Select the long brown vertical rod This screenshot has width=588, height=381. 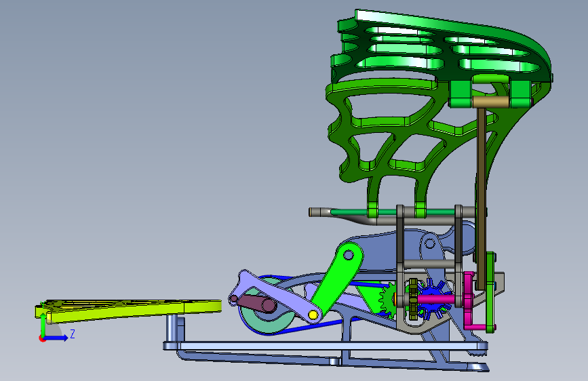(x=482, y=199)
